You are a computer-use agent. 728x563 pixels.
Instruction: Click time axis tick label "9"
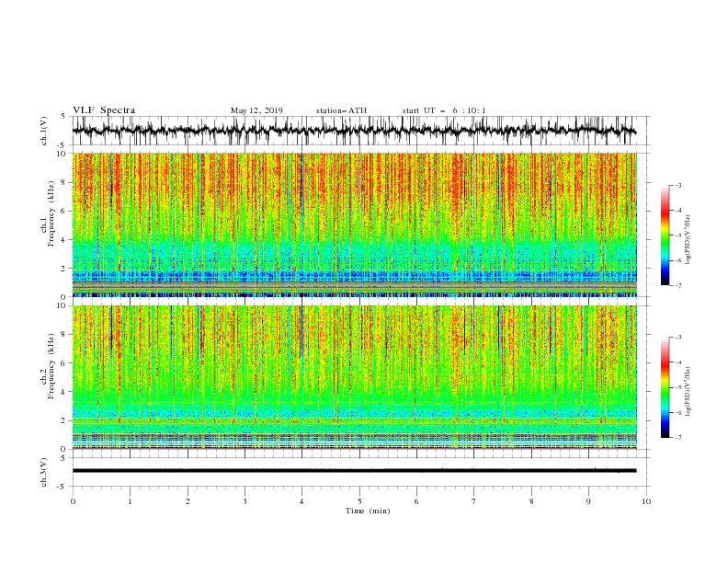(x=588, y=501)
